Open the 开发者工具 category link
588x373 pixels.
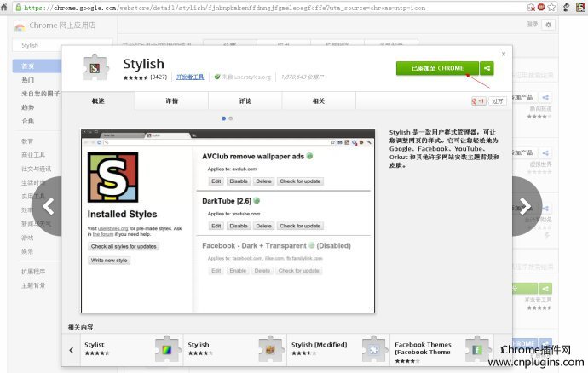[190, 77]
